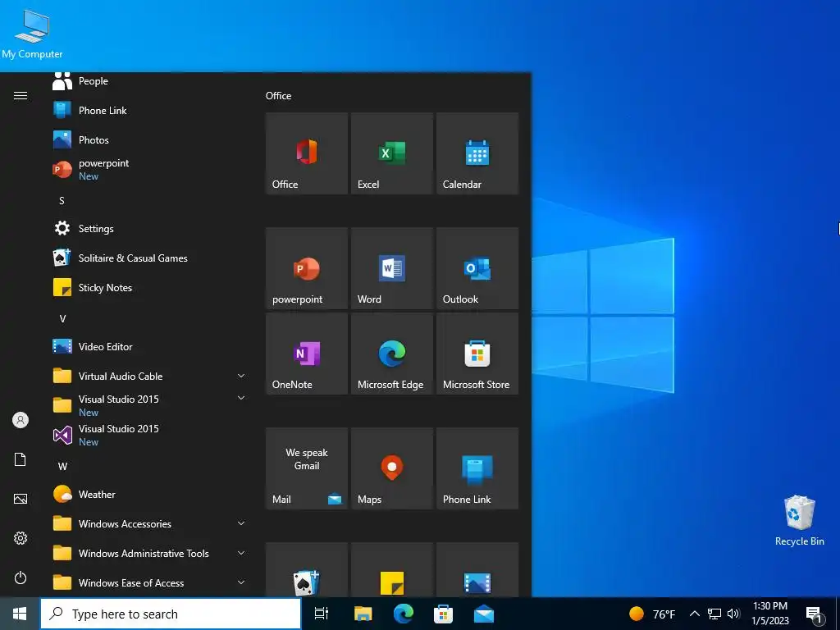Image resolution: width=840 pixels, height=630 pixels.
Task: Open the Calendar tile
Action: pos(477,153)
